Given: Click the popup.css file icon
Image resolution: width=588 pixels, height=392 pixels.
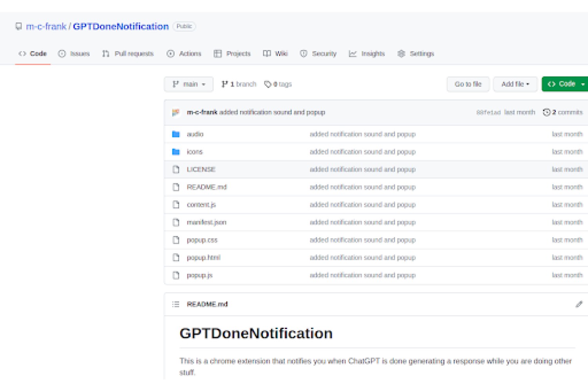Looking at the screenshot, I should tap(176, 240).
